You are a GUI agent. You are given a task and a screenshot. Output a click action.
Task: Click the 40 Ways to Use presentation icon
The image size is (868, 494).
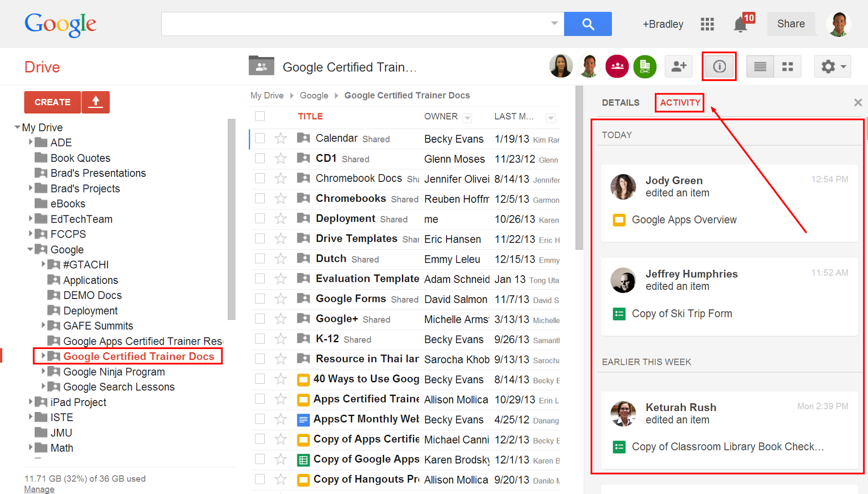click(x=304, y=379)
